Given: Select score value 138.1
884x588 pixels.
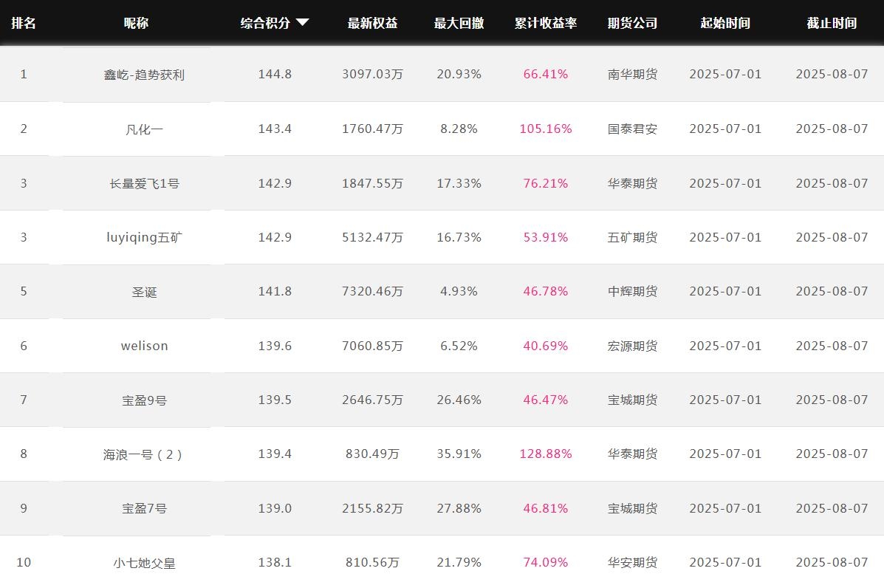Looking at the screenshot, I should click(275, 562).
